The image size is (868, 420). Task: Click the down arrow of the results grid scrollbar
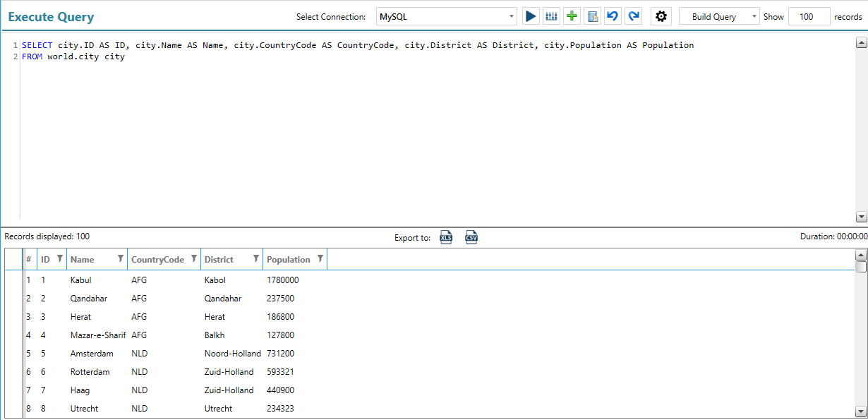click(x=861, y=411)
